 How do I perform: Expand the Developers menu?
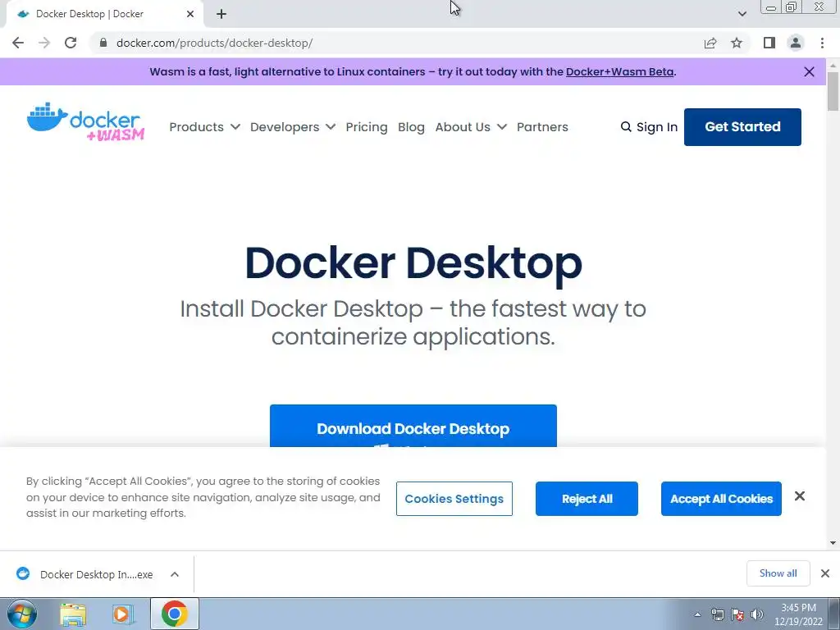(x=293, y=127)
